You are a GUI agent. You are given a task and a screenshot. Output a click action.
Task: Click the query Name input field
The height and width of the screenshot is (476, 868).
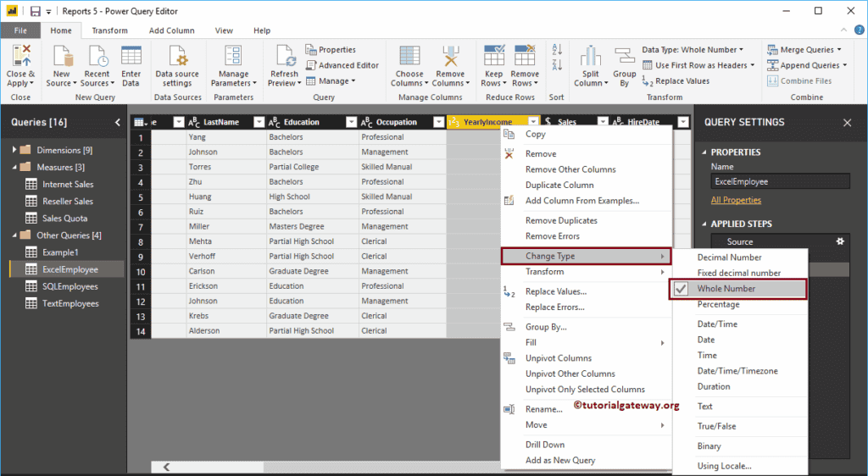click(x=780, y=181)
